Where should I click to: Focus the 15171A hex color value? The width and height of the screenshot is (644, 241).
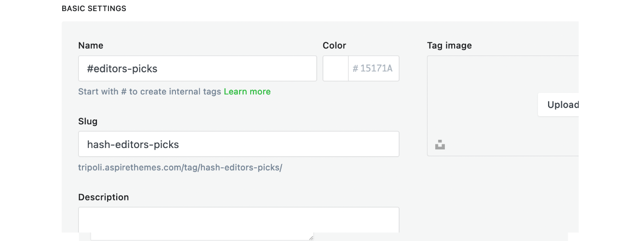point(376,68)
